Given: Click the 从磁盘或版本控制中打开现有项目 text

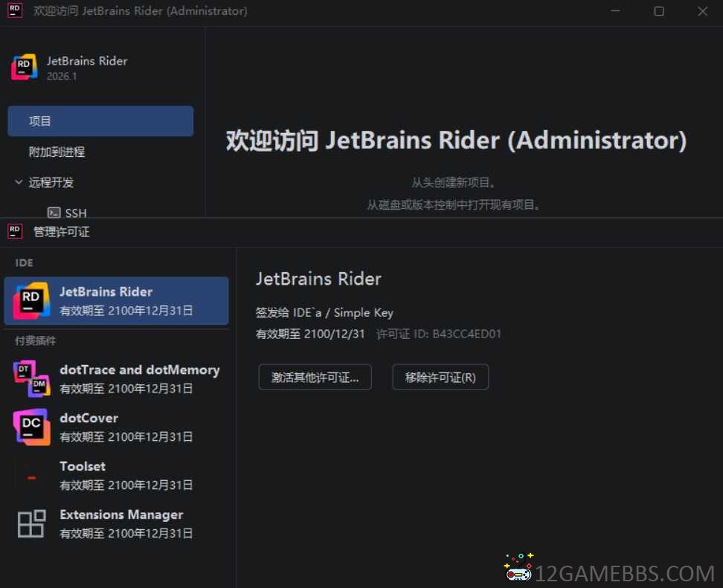Looking at the screenshot, I should (453, 204).
